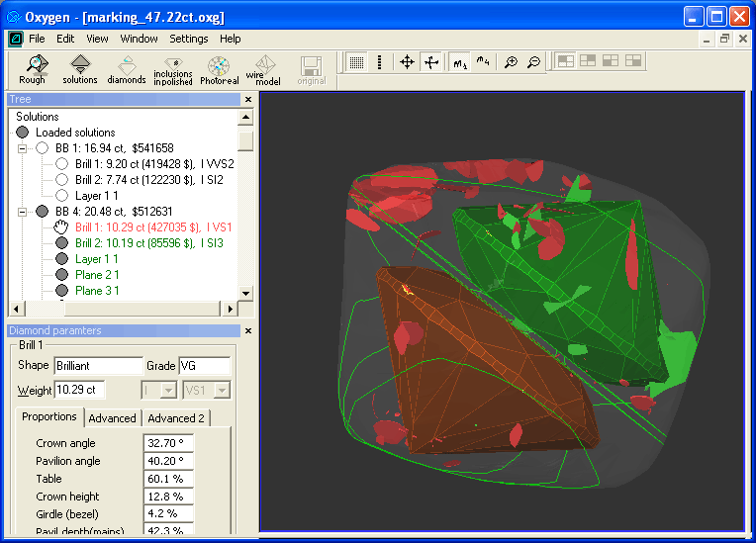Collapse the BB 4 tree node

tap(22, 212)
